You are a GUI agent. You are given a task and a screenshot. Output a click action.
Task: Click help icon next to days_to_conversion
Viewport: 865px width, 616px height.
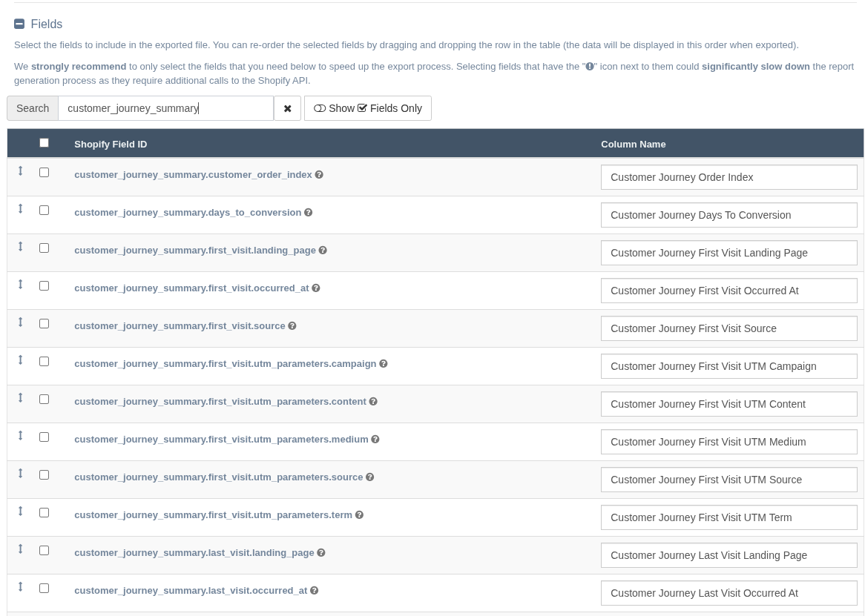point(308,213)
